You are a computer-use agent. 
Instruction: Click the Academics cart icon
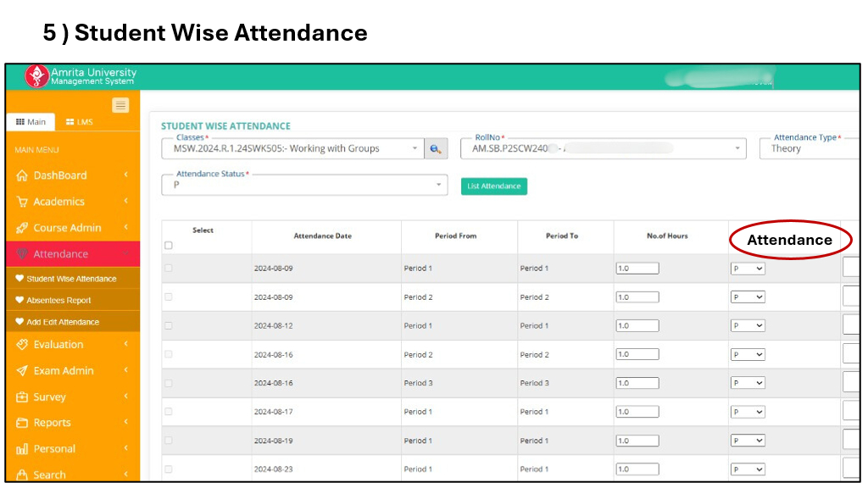point(22,202)
